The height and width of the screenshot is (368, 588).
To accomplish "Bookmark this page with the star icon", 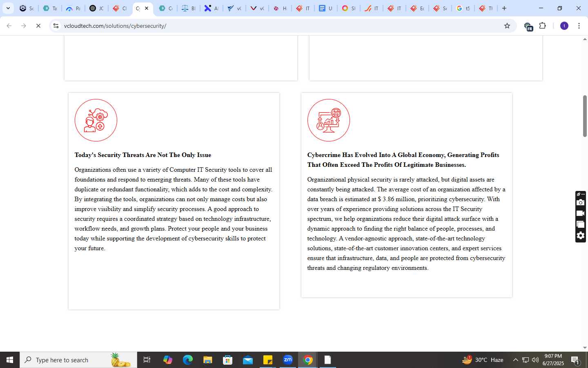I will click(x=507, y=26).
